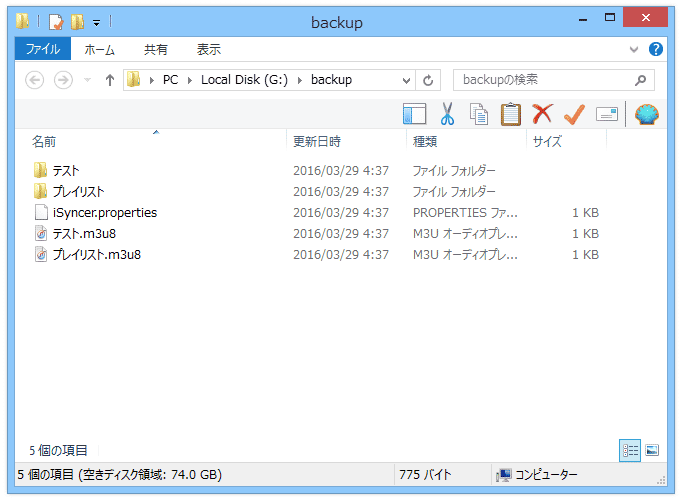Navigate to Local Disk (G:) breadcrumb
The height and width of the screenshot is (501, 681).
click(x=244, y=80)
